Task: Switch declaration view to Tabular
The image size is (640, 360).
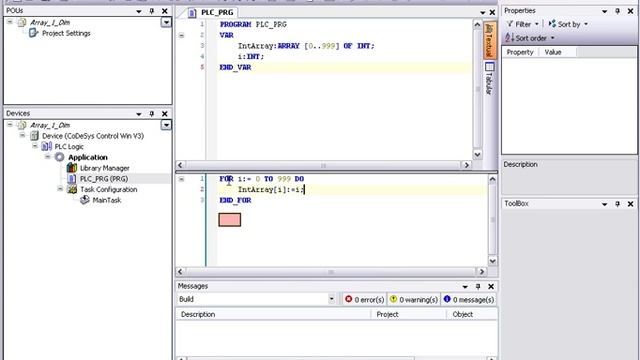Action: coord(490,78)
